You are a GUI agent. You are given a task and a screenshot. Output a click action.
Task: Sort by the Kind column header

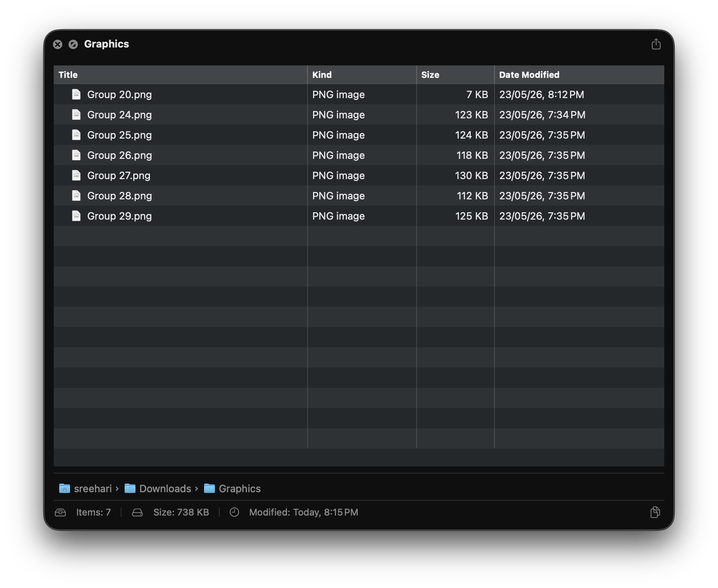point(362,75)
